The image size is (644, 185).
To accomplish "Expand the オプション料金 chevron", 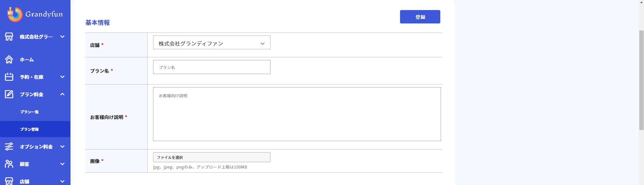I will pos(62,146).
